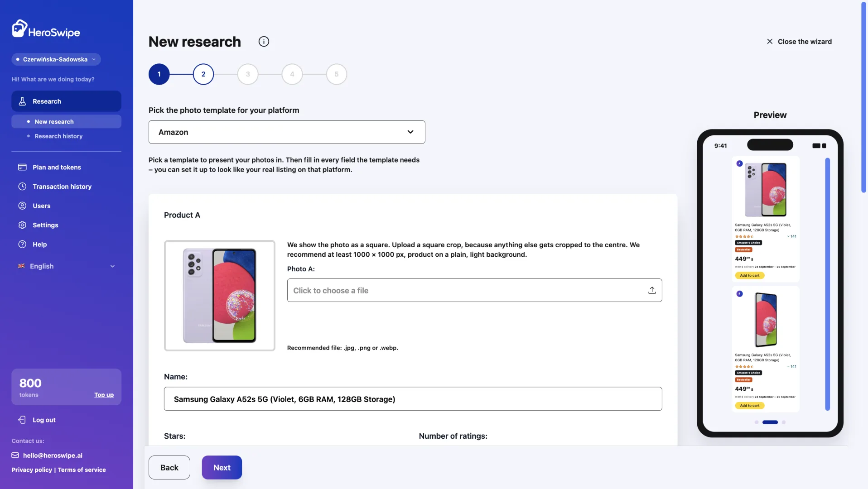
Task: Click the active middle preview pagination indicator
Action: pos(770,422)
